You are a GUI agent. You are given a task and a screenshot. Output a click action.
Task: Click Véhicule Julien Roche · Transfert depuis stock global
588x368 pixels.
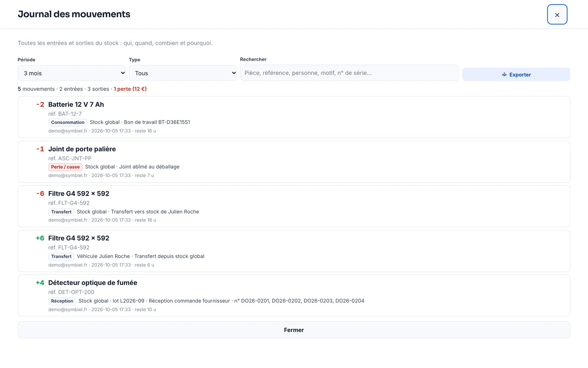pyautogui.click(x=141, y=256)
